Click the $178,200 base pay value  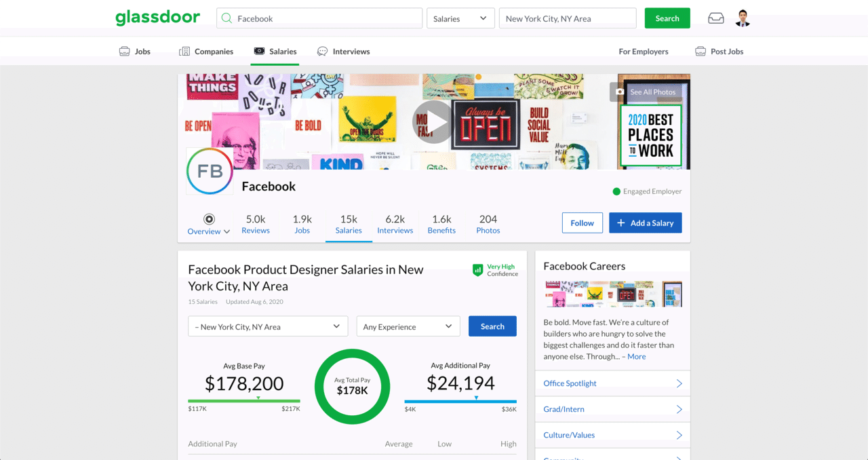pos(244,383)
